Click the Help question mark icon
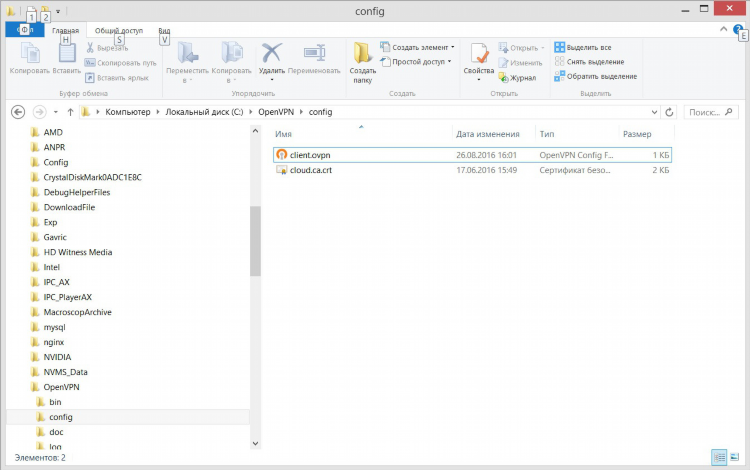 point(737,29)
